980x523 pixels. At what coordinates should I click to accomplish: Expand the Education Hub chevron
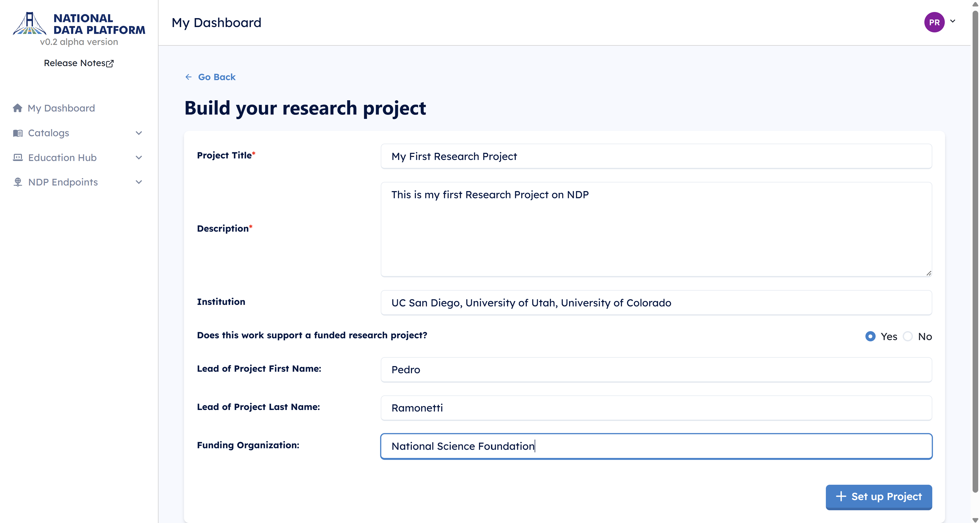[x=139, y=157]
